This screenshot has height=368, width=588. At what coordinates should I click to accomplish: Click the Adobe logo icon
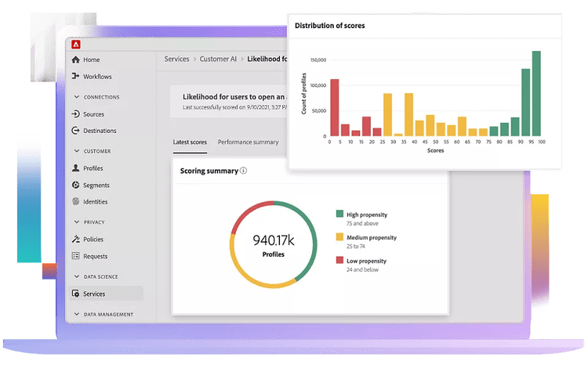tap(76, 45)
